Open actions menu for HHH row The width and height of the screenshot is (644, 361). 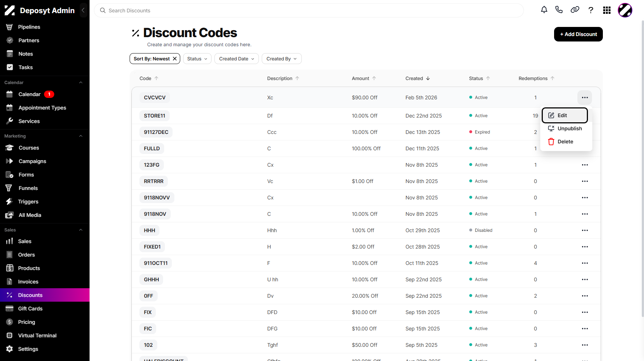(x=585, y=230)
